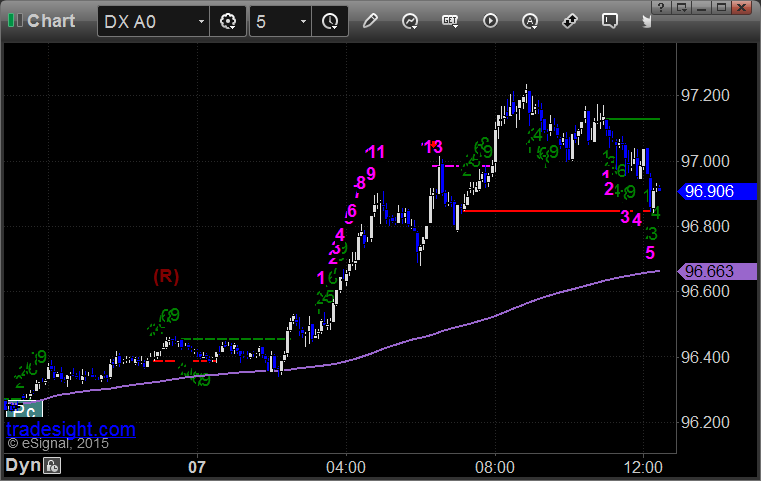The height and width of the screenshot is (481, 761).
Task: Click the magenta 13 count label
Action: 432,147
